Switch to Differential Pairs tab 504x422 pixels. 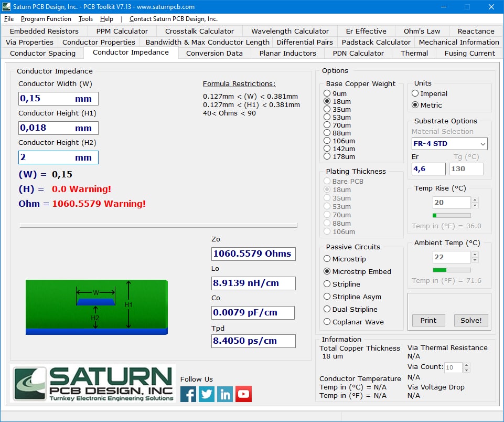(x=305, y=42)
